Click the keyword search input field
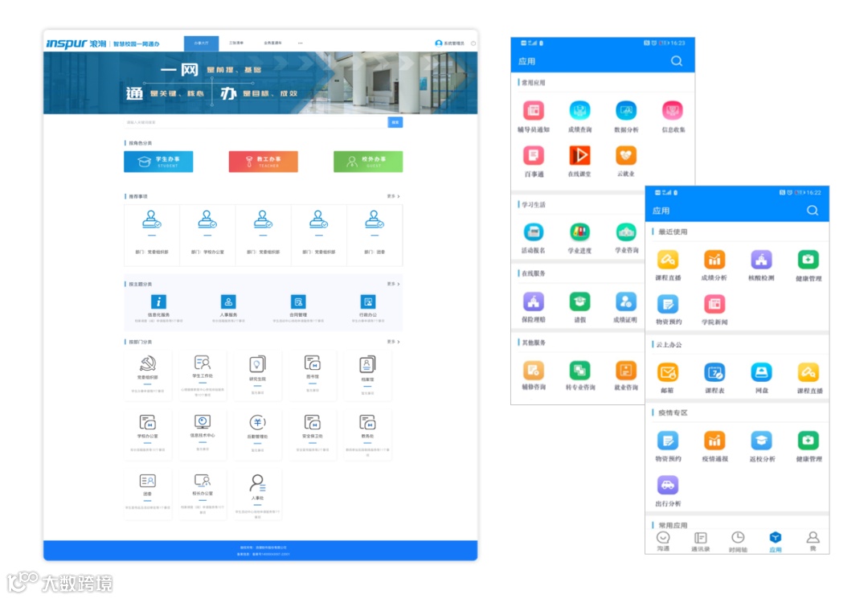 256,122
